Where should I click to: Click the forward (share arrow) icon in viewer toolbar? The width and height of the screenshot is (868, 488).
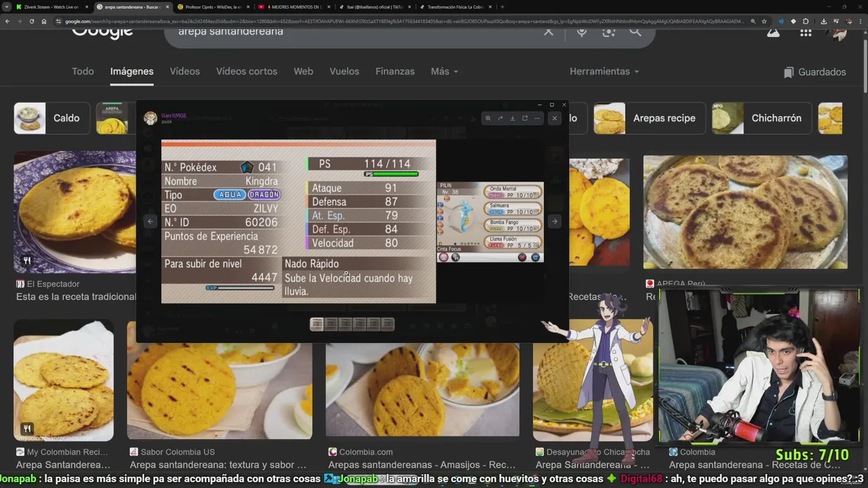(500, 118)
